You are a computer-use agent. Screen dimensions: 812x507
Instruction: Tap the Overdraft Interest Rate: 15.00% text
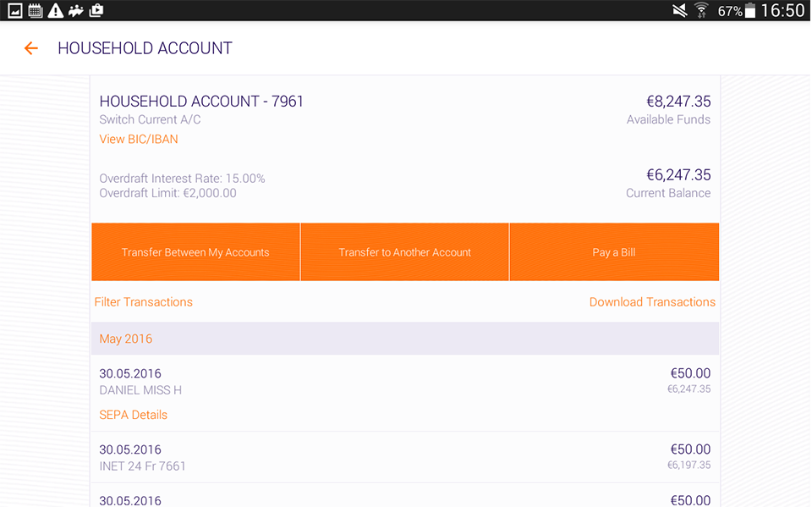coord(183,179)
